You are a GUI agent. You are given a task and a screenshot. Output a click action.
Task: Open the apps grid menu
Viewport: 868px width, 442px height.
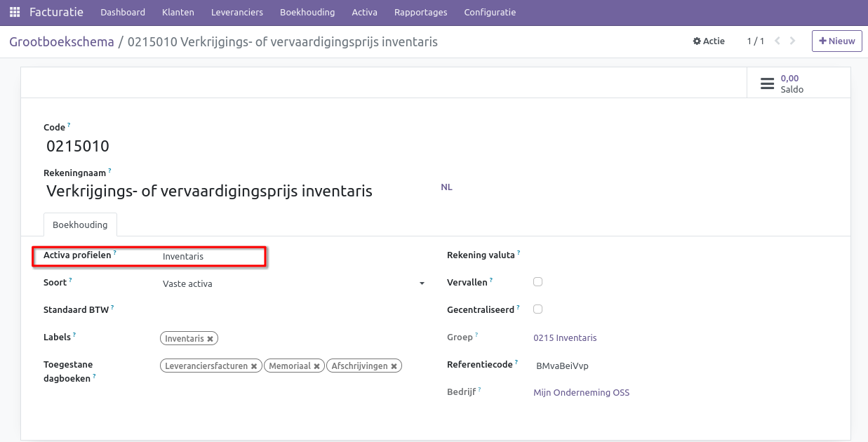click(14, 12)
